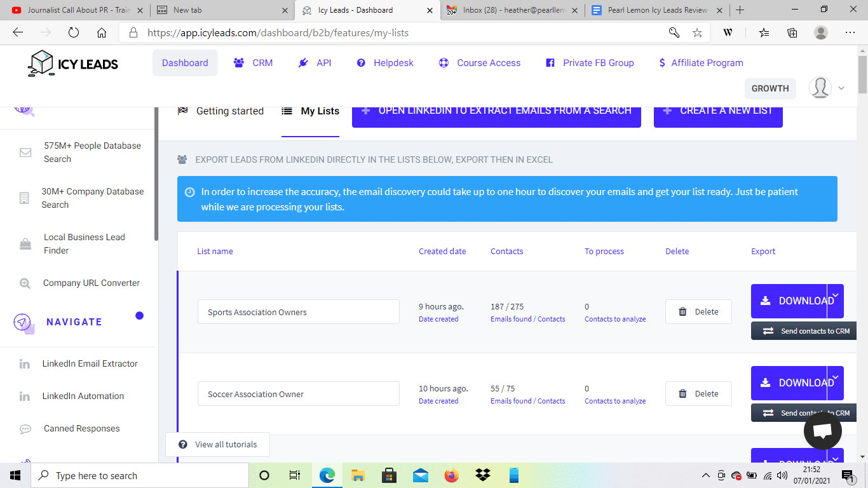Open the Dashboard menu item
The width and height of the screenshot is (868, 488).
pos(185,63)
